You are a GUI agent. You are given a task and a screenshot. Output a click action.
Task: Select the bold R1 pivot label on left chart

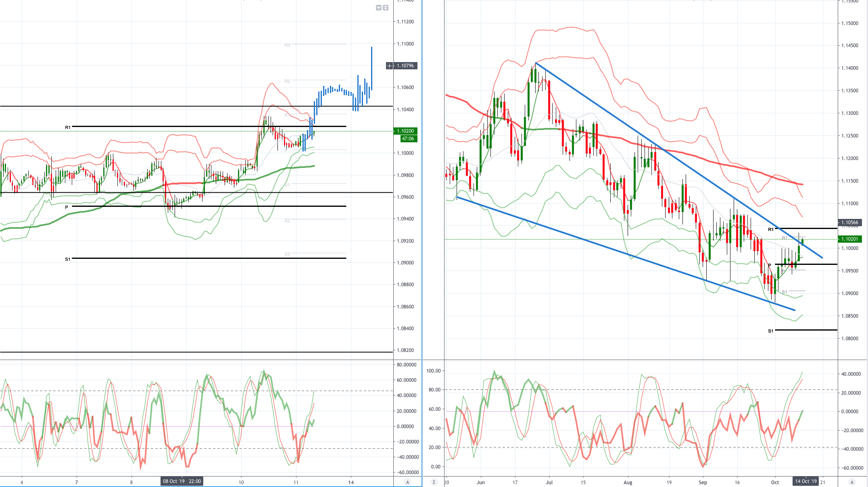point(68,127)
